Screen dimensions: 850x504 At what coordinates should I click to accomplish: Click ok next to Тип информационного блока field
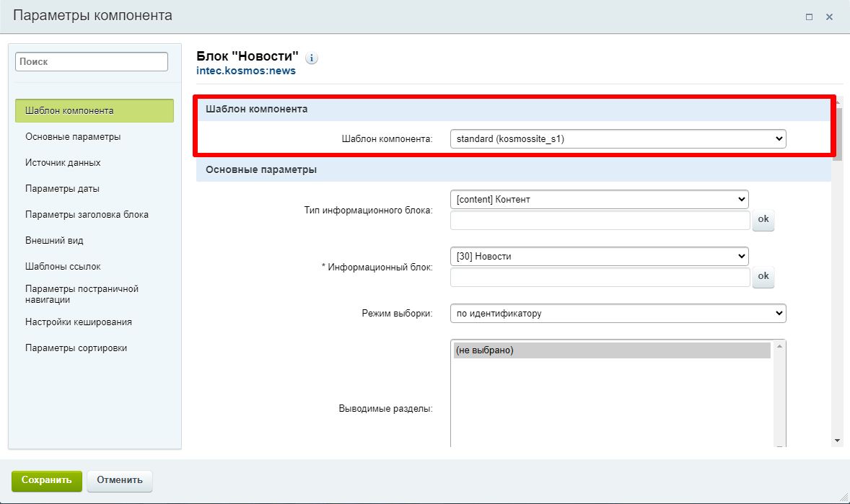click(x=763, y=219)
